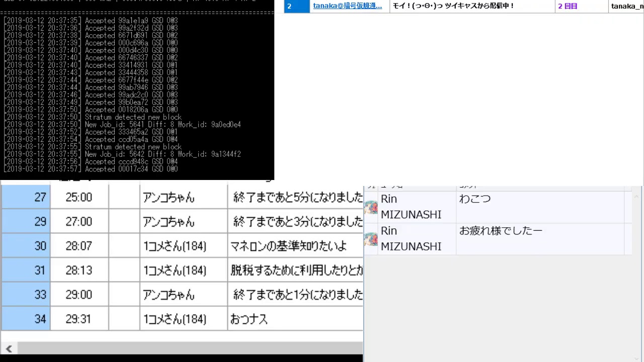The height and width of the screenshot is (362, 644).
Task: Open the tanaka@暗号仮想通 user link
Action: click(x=347, y=6)
